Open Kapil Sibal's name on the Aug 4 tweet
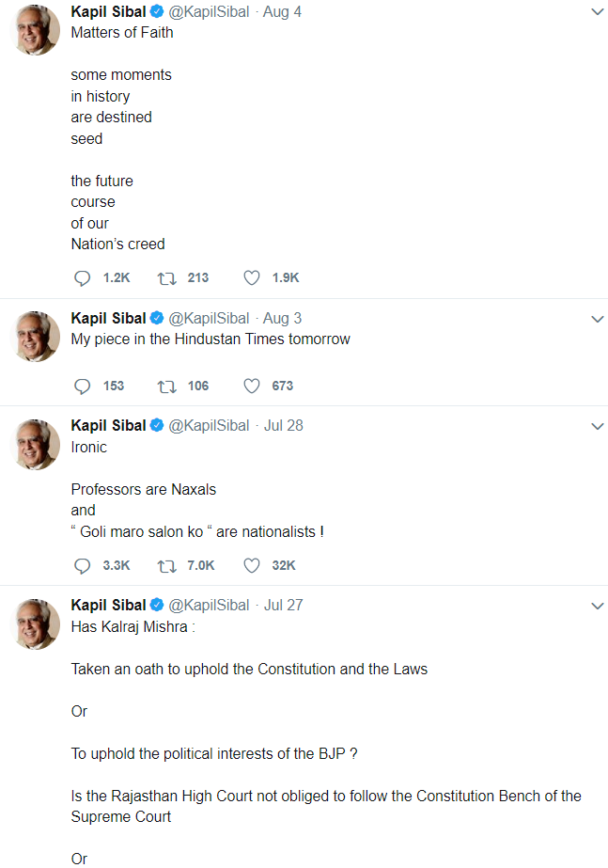Image resolution: width=608 pixels, height=868 pixels. click(108, 11)
